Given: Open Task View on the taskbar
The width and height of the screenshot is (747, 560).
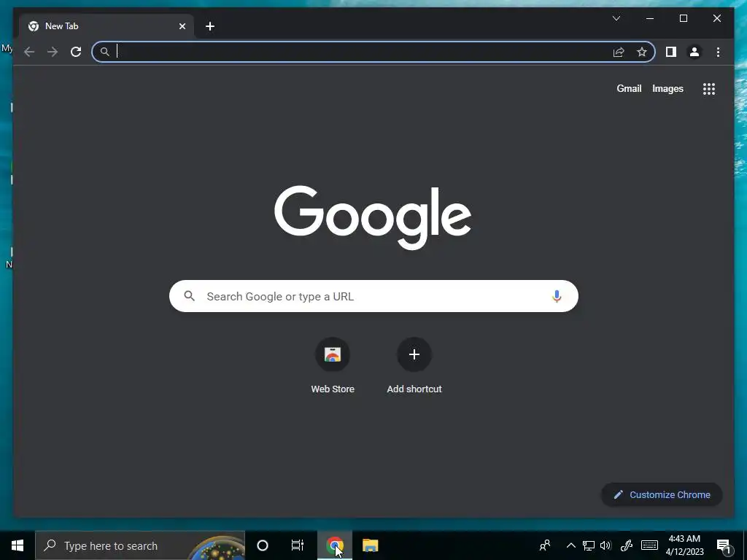Looking at the screenshot, I should click(298, 545).
